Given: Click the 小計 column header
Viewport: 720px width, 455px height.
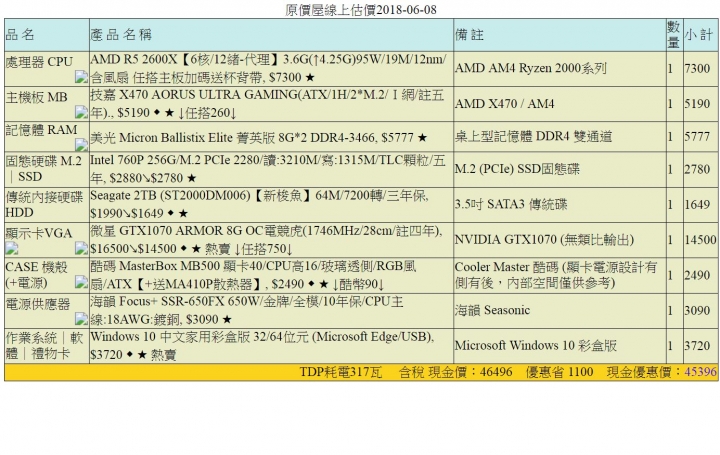Looking at the screenshot, I should coord(698,34).
